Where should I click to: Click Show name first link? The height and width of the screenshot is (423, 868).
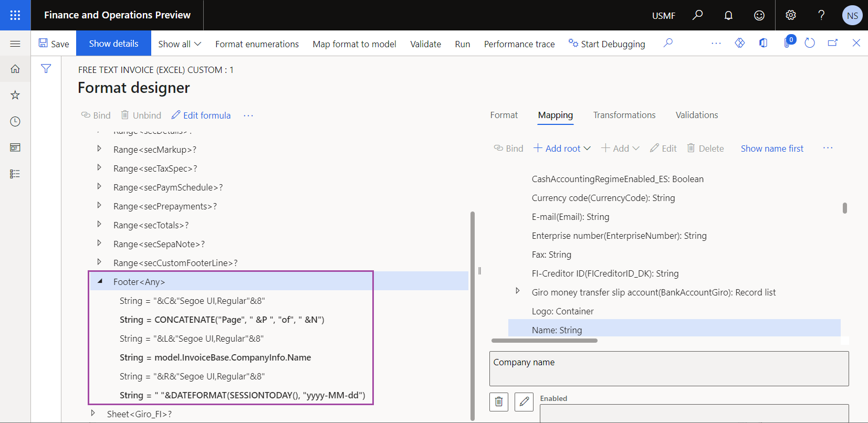coord(772,149)
